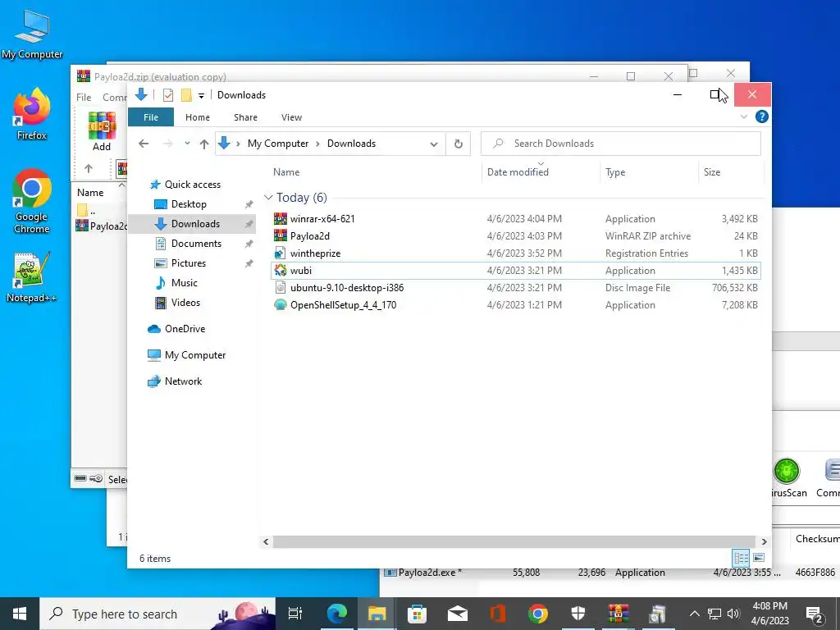
Task: Open File menu in WinRAR window
Action: pyautogui.click(x=84, y=98)
